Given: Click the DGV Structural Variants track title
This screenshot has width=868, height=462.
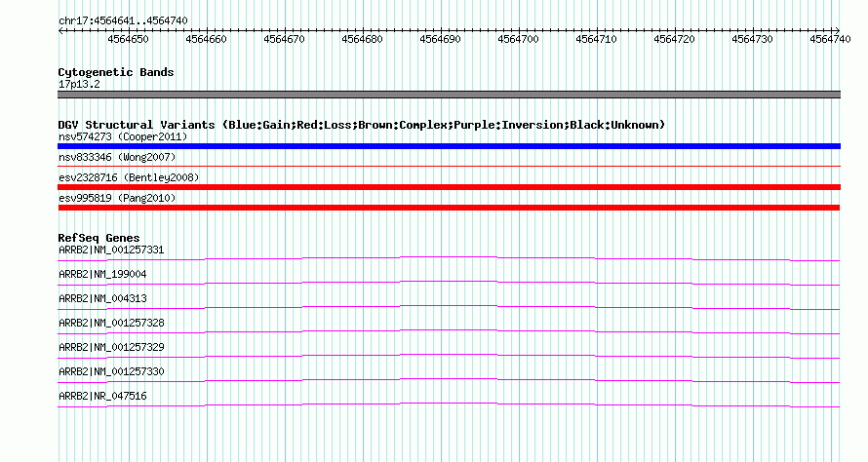Looking at the screenshot, I should coord(362,125).
